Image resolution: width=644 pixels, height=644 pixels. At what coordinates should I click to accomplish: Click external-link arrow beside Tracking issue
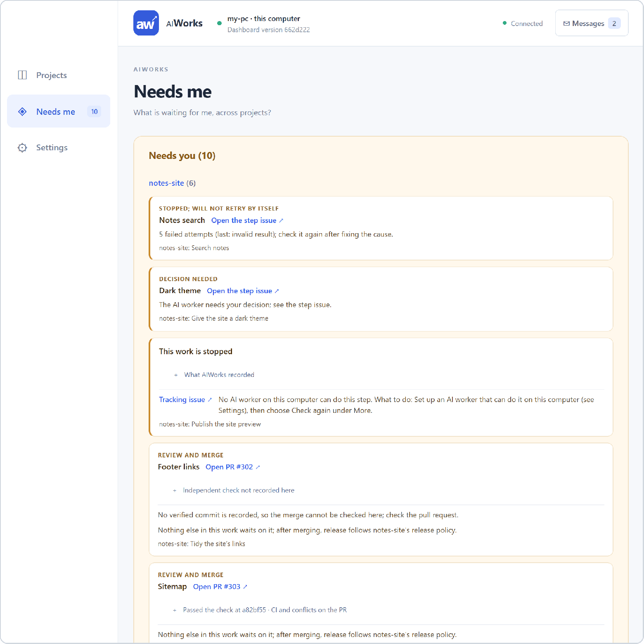point(210,400)
